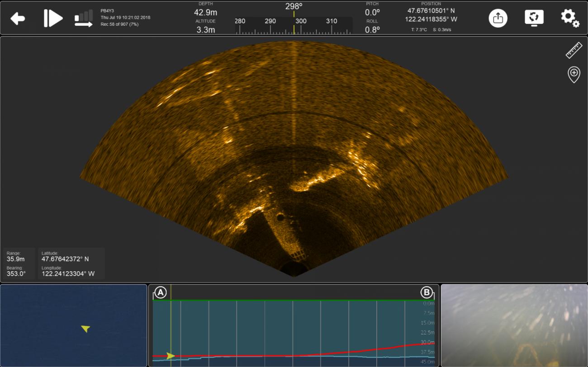Click yellow arrow in depth profile
The height and width of the screenshot is (367, 588).
pyautogui.click(x=171, y=356)
